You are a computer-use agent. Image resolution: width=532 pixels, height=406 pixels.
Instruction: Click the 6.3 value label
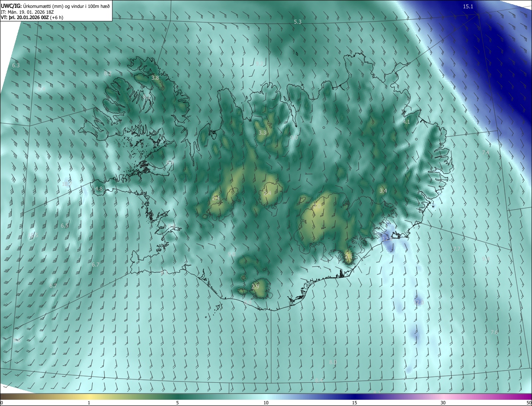[x=16, y=66]
